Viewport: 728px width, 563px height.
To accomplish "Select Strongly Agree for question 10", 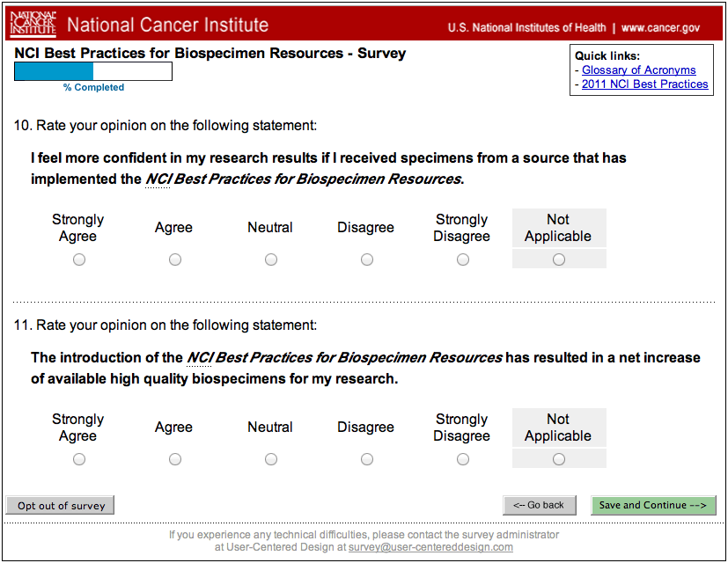I will tap(79, 260).
